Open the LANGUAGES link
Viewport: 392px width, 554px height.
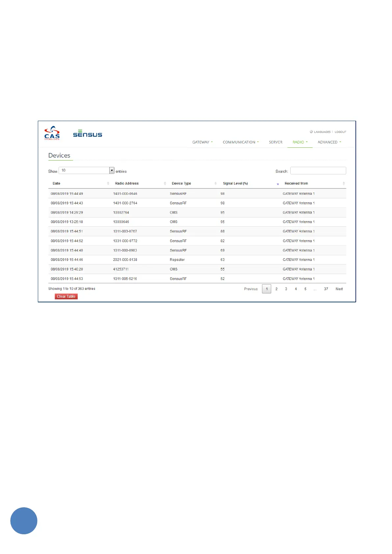(x=322, y=132)
